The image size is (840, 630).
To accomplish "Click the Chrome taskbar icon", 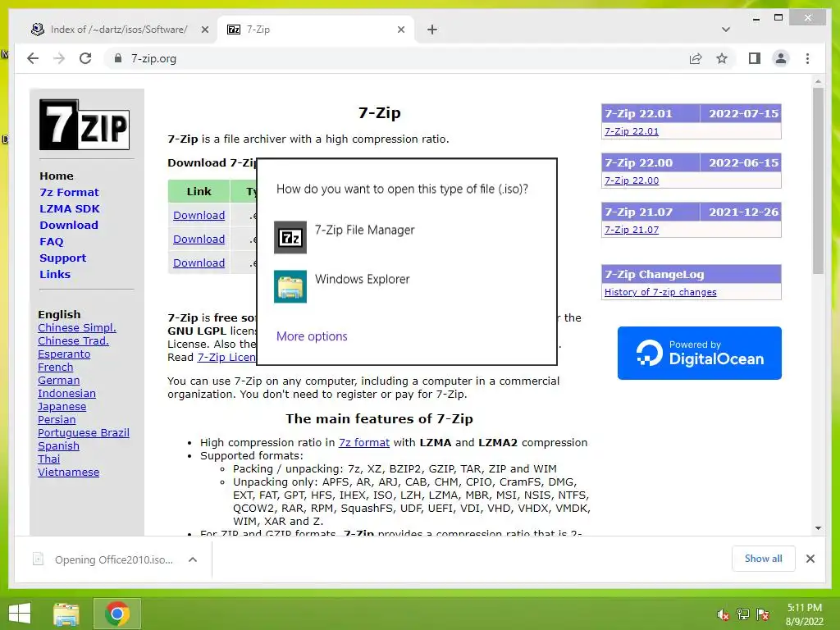I will tap(117, 614).
